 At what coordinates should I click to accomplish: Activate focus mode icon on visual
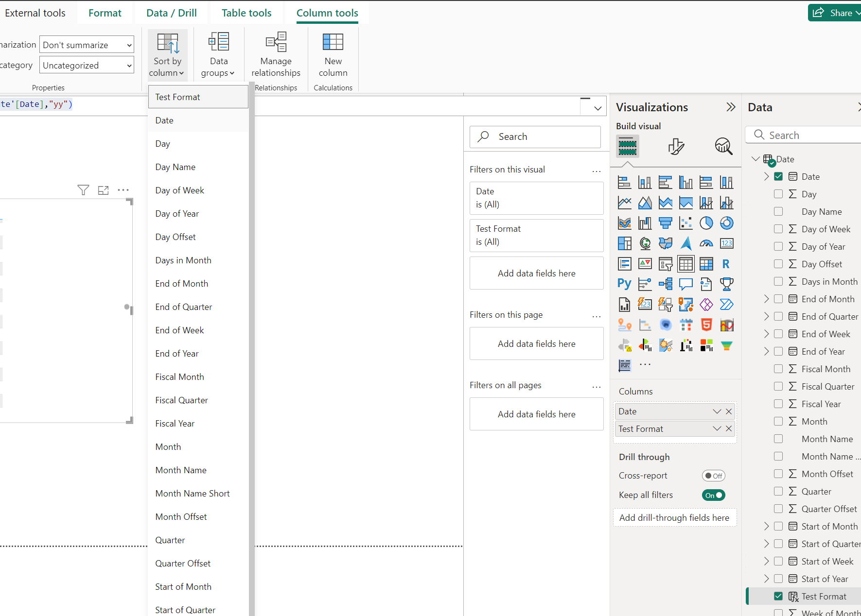tap(103, 190)
